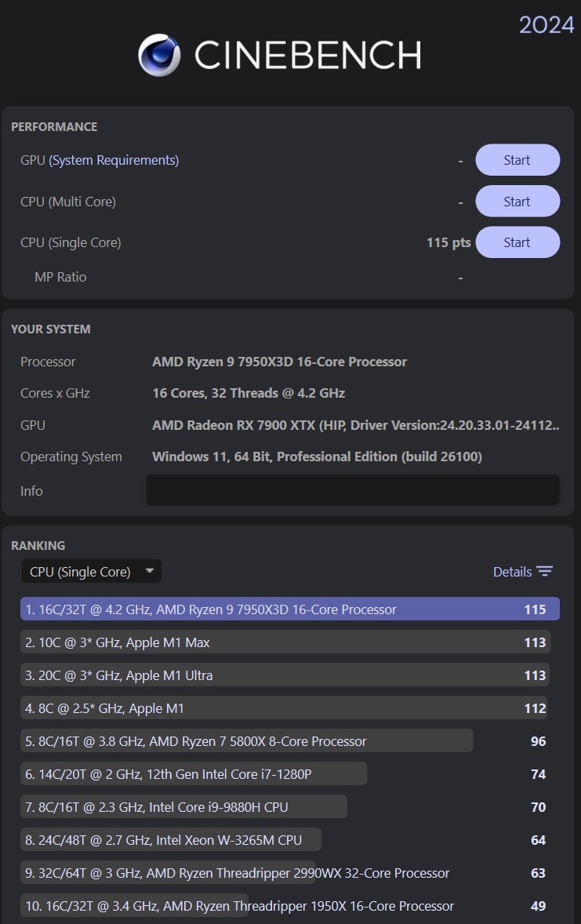
Task: Select the Apple M1 Ultra ranking bar
Action: pos(285,675)
